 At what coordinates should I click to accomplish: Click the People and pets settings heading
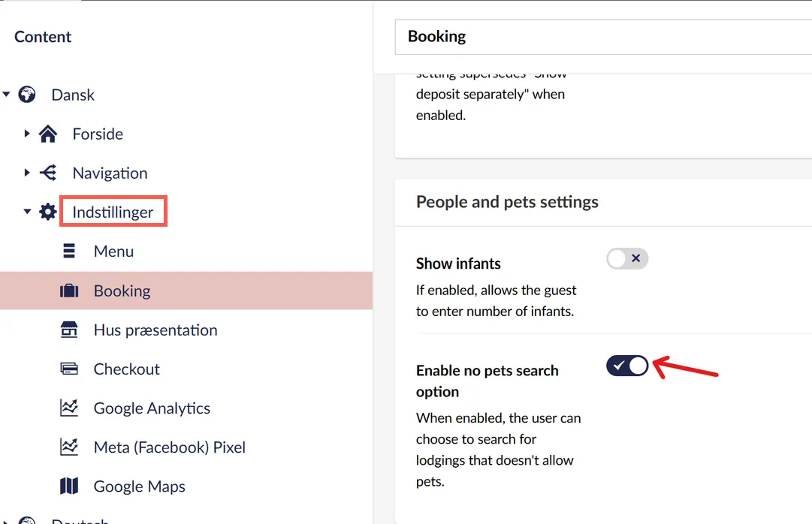(x=507, y=202)
